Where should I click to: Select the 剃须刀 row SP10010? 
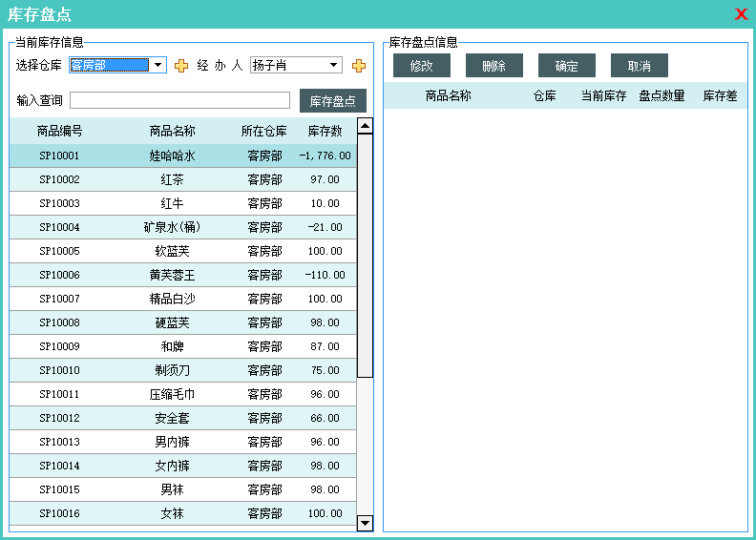click(x=172, y=370)
